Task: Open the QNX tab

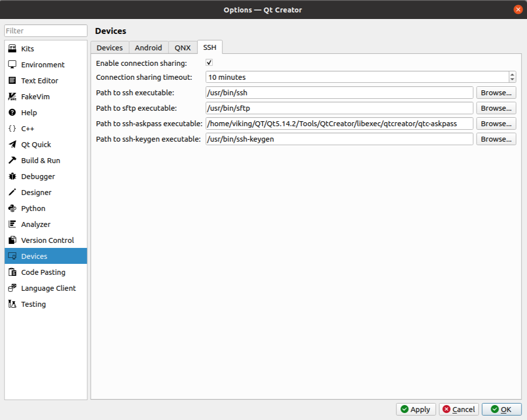Action: 182,48
